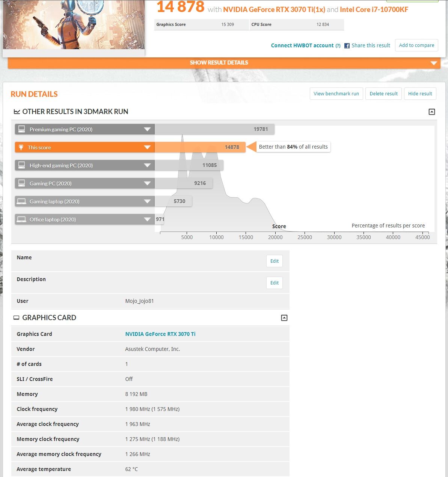This screenshot has height=477, width=448.
Task: Collapse the Graphics Card section icon
Action: pos(284,318)
